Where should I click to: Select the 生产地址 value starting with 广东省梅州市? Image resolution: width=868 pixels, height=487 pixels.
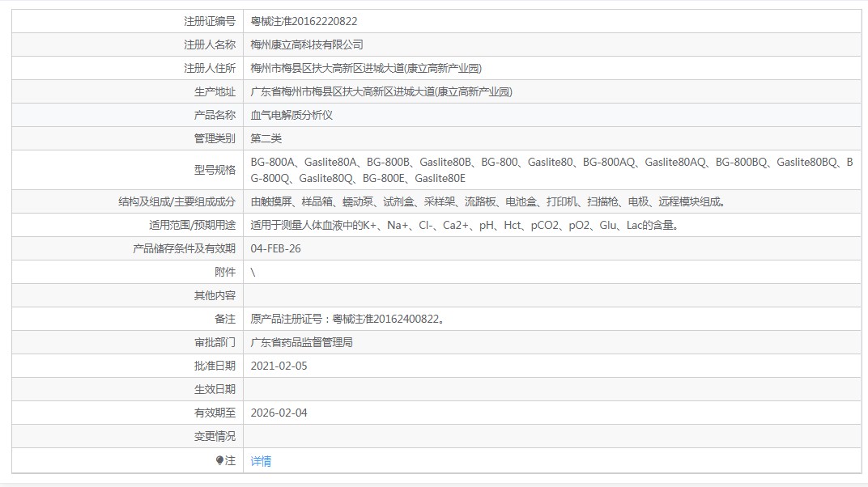coord(381,91)
